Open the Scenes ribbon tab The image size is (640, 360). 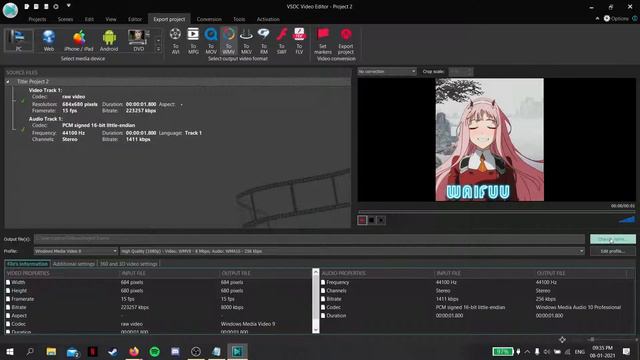[x=65, y=19]
